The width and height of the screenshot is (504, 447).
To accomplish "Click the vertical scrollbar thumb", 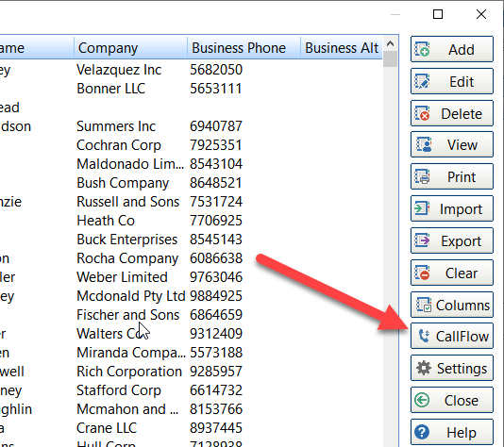I will click(390, 58).
